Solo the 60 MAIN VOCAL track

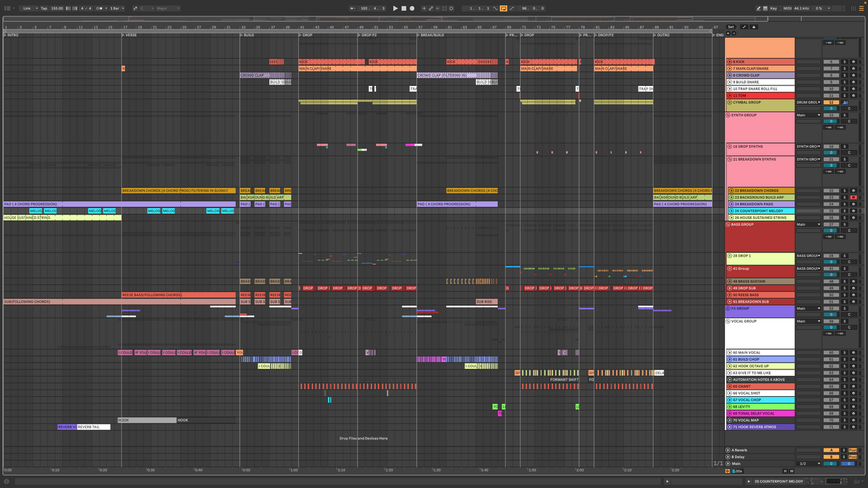point(843,353)
